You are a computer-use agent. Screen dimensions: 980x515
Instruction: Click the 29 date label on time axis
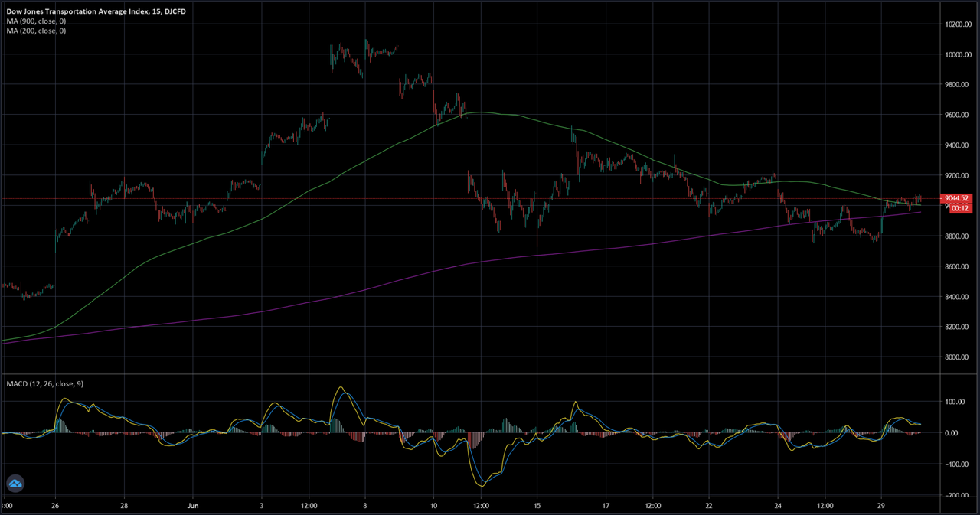(x=881, y=506)
